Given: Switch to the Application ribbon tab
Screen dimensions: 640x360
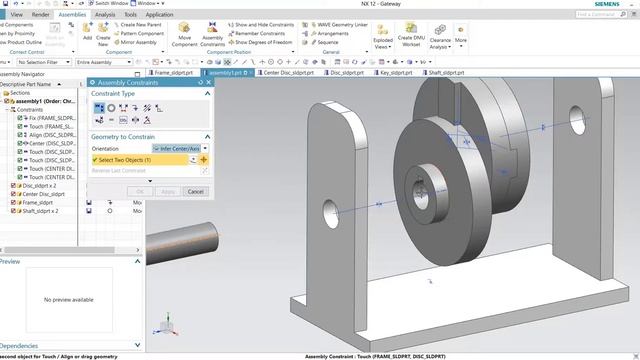Looking at the screenshot, I should click(x=159, y=14).
